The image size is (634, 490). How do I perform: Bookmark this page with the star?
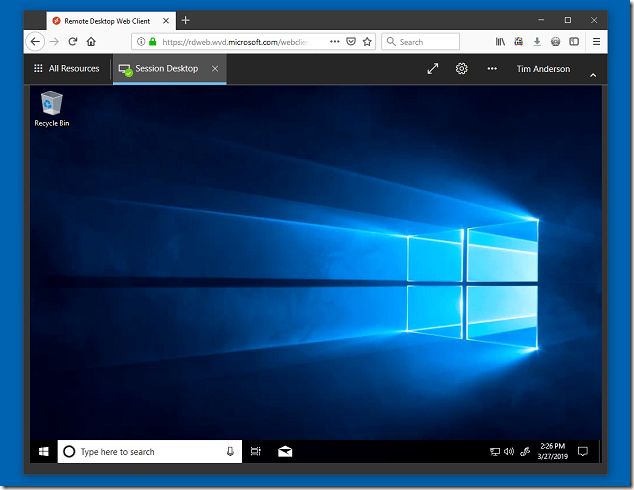[367, 42]
